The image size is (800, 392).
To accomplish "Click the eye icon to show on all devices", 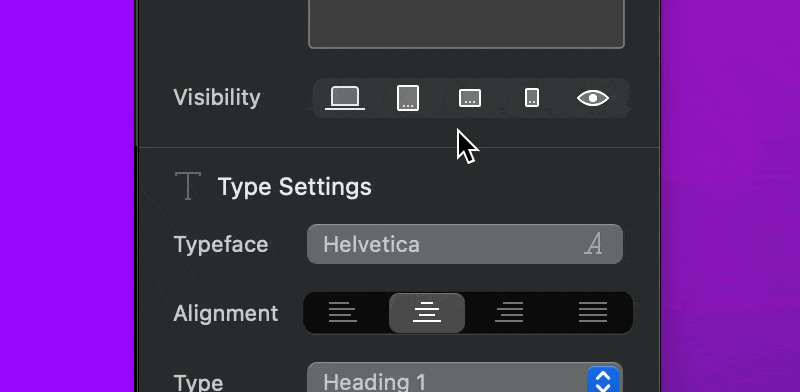I will 593,98.
